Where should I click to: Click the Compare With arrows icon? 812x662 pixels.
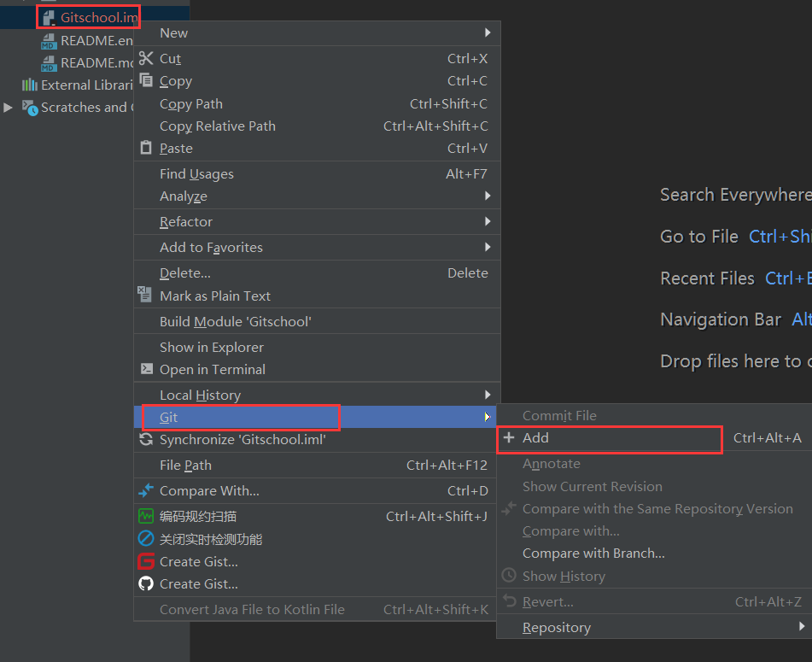tap(146, 490)
